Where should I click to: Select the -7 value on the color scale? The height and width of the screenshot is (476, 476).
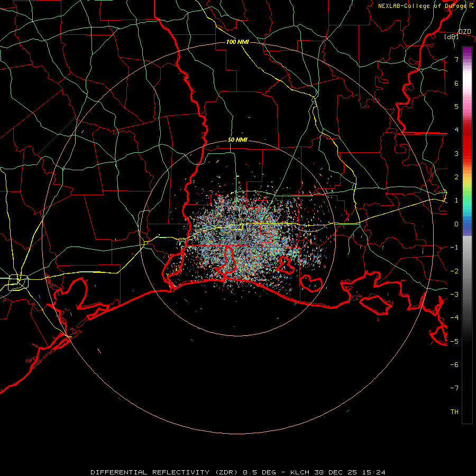tap(454, 388)
